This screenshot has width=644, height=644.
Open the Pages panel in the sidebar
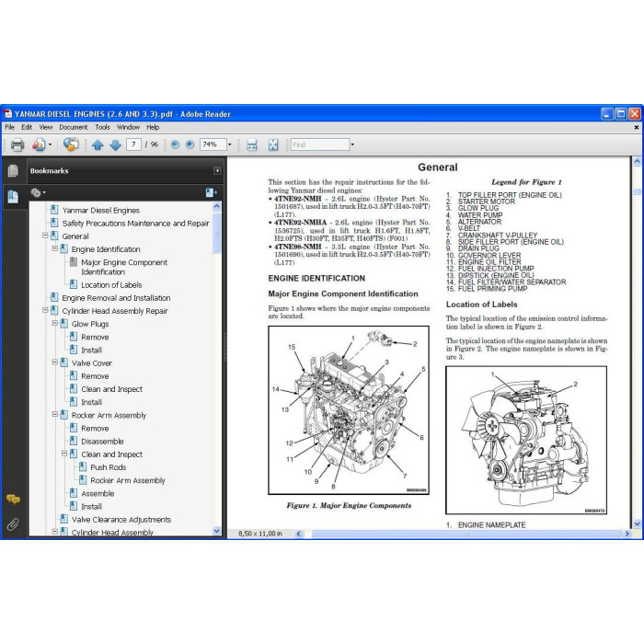point(13,170)
